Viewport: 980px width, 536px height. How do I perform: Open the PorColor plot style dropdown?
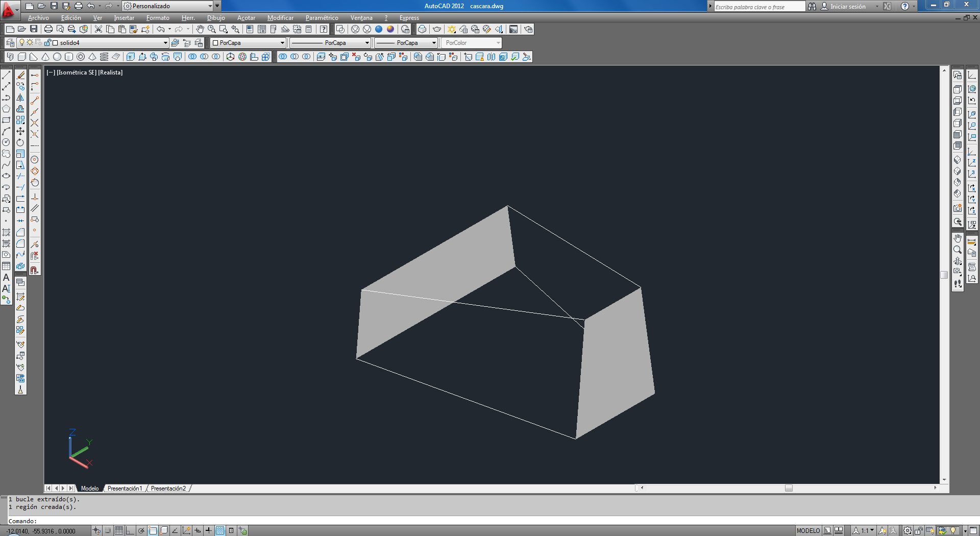click(471, 43)
